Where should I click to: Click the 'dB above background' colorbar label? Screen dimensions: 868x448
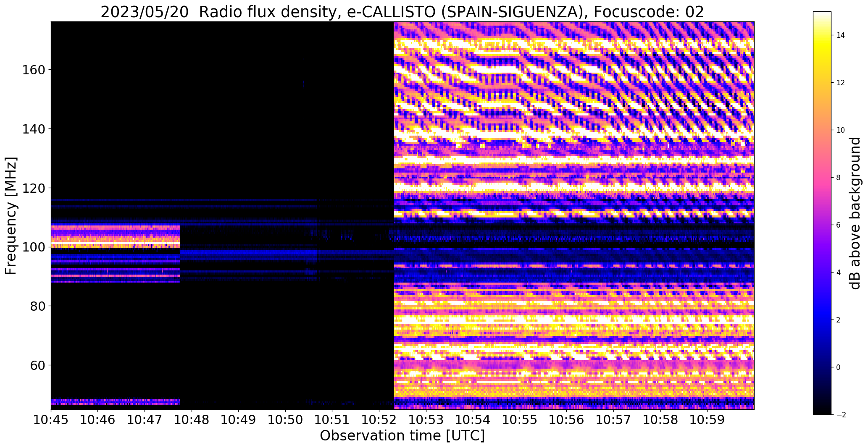(x=855, y=213)
